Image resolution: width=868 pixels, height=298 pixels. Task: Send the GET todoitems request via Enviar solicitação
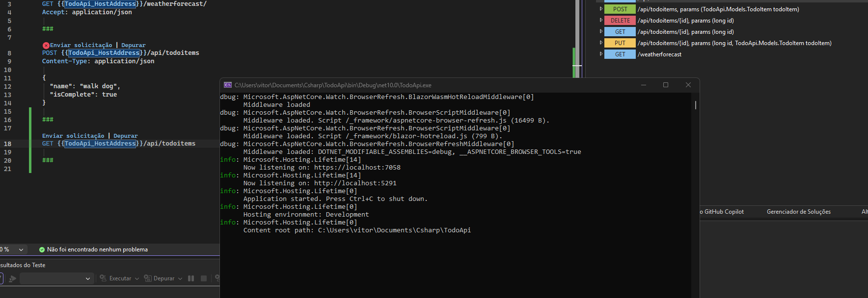(x=73, y=136)
